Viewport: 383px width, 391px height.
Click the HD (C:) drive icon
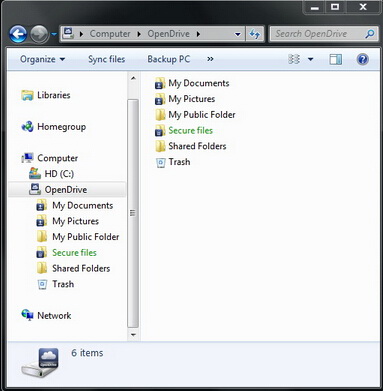35,174
